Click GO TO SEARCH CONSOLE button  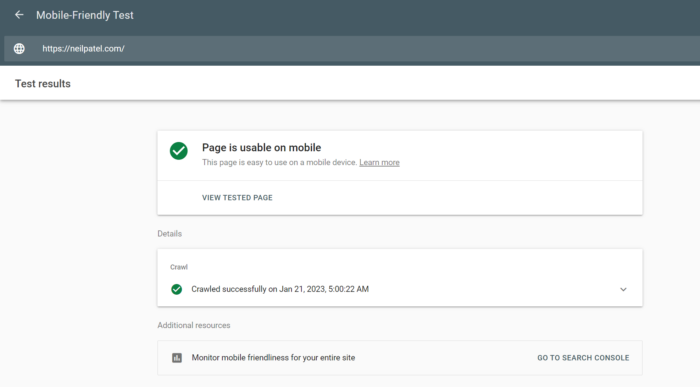(583, 358)
